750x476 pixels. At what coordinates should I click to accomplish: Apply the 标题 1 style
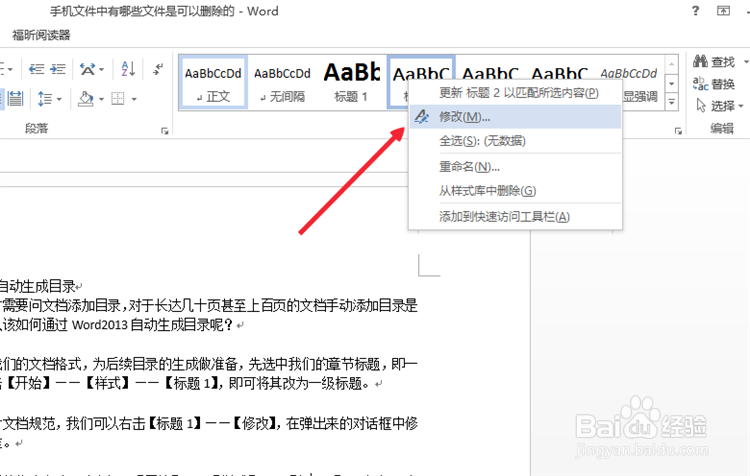pyautogui.click(x=351, y=82)
